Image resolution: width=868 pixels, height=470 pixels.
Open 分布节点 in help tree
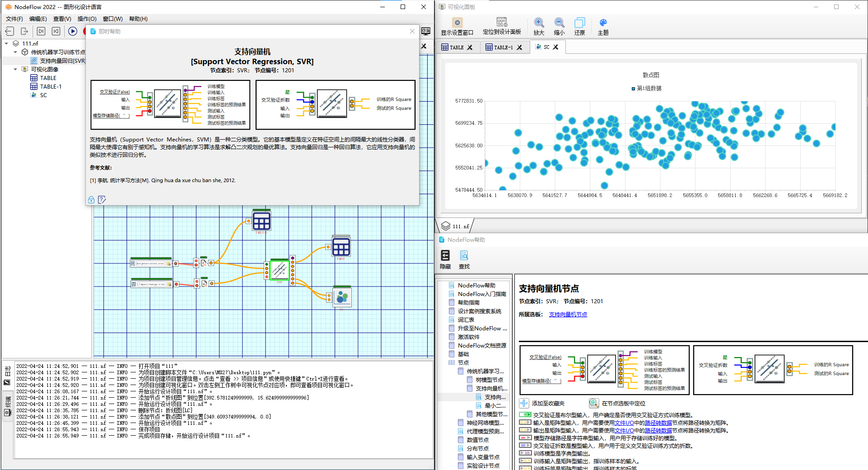pyautogui.click(x=473, y=449)
